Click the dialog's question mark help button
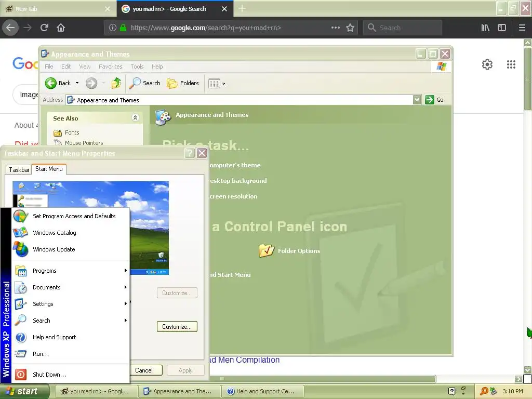 point(189,153)
